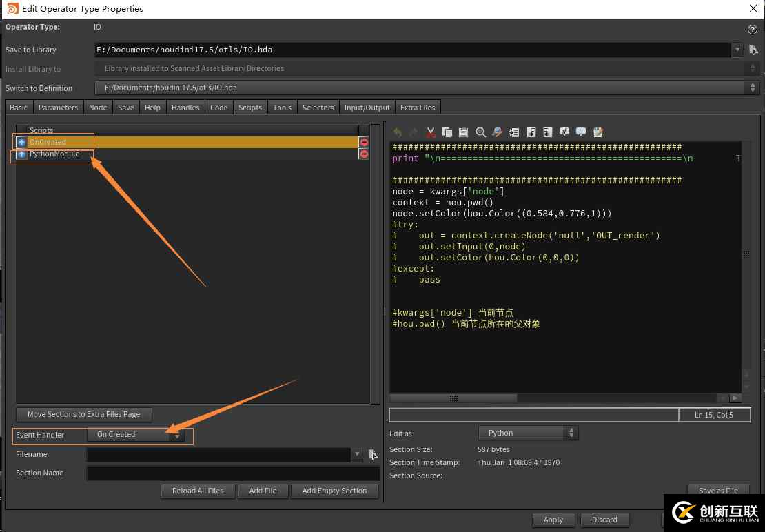Switch to the Input/Output tab
Screen dimensions: 765x532
pyautogui.click(x=367, y=108)
